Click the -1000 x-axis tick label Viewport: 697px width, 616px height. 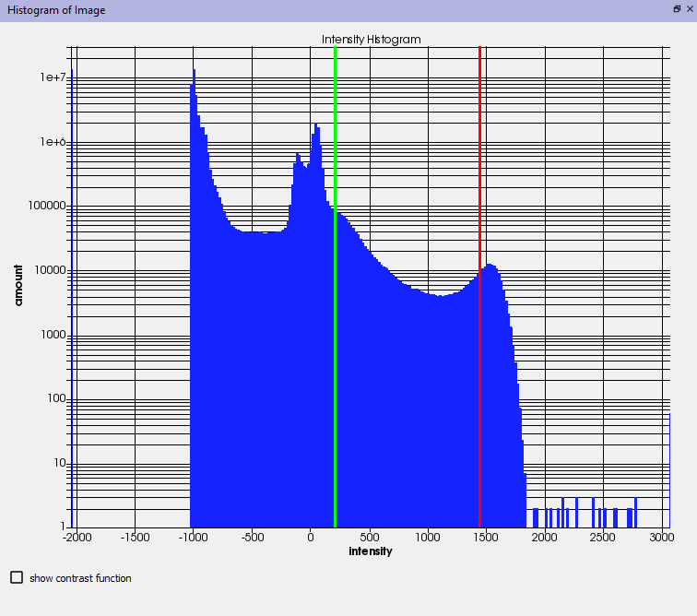click(x=193, y=538)
